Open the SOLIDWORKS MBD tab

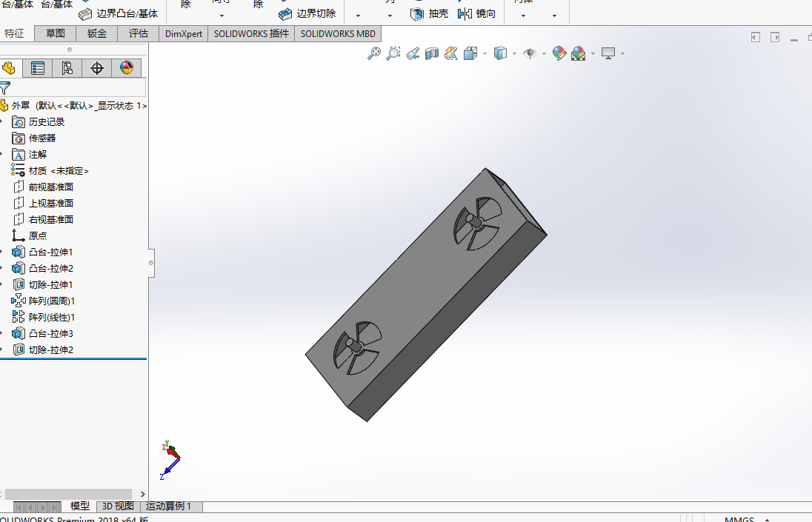pyautogui.click(x=338, y=33)
